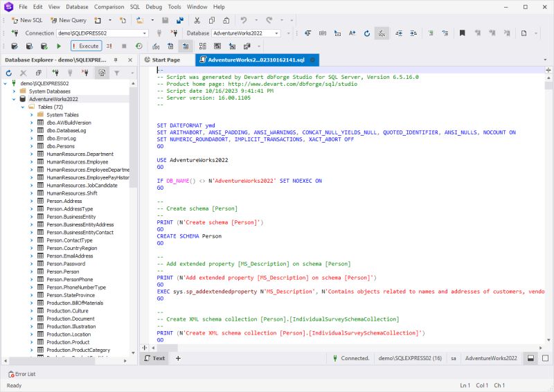Click the Redo arrow icon
This screenshot has height=392, width=554.
269,20
